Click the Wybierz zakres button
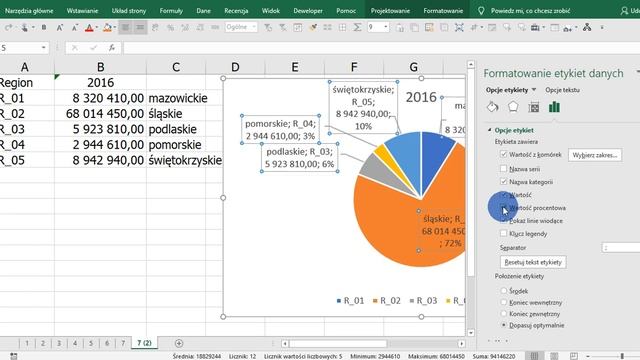Viewport: 640px width, 360px height. 595,155
